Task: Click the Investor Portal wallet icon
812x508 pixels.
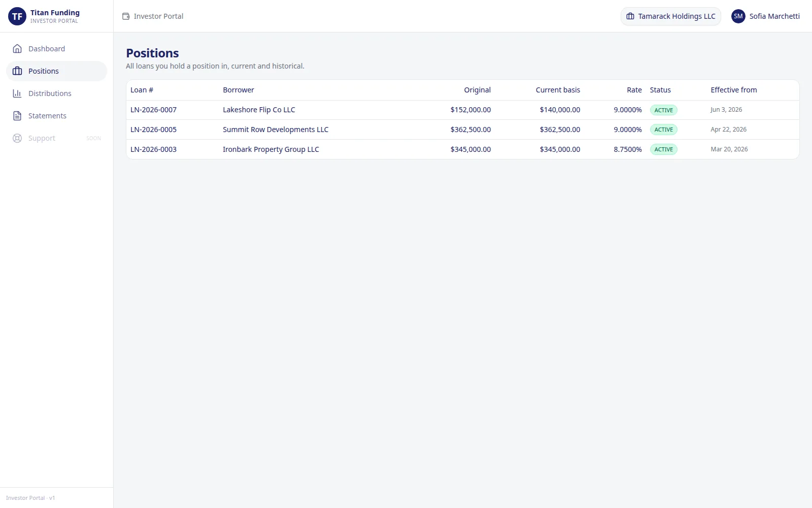Action: [x=126, y=16]
